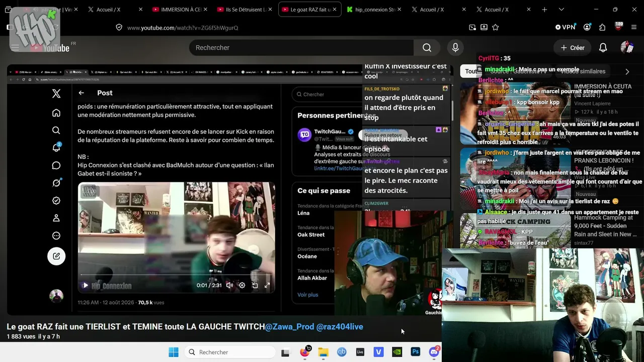Go back using the arrow beside Post
The height and width of the screenshot is (362, 644).
[x=81, y=93]
